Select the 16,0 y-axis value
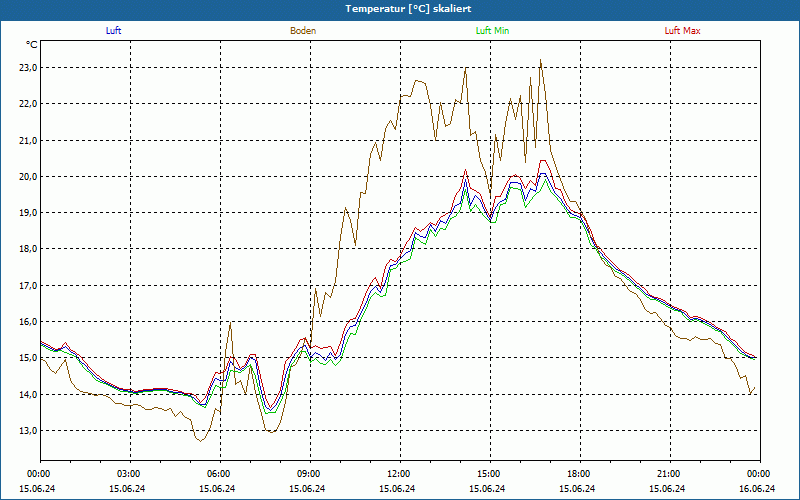 (27, 322)
